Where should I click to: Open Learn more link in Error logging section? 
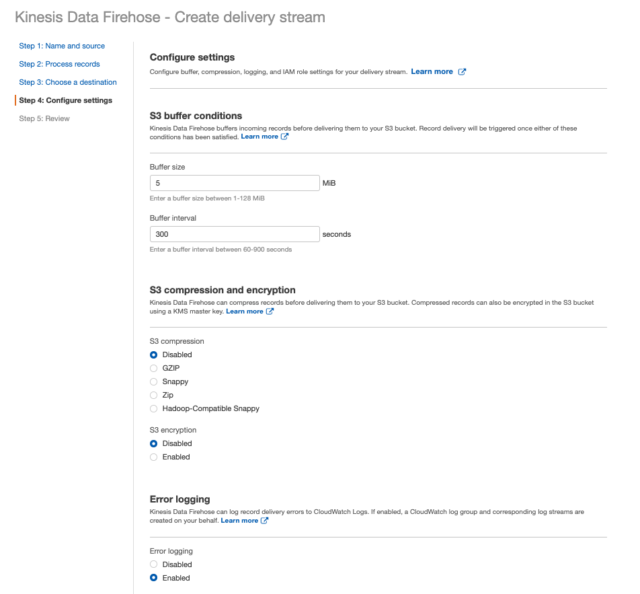coord(239,521)
